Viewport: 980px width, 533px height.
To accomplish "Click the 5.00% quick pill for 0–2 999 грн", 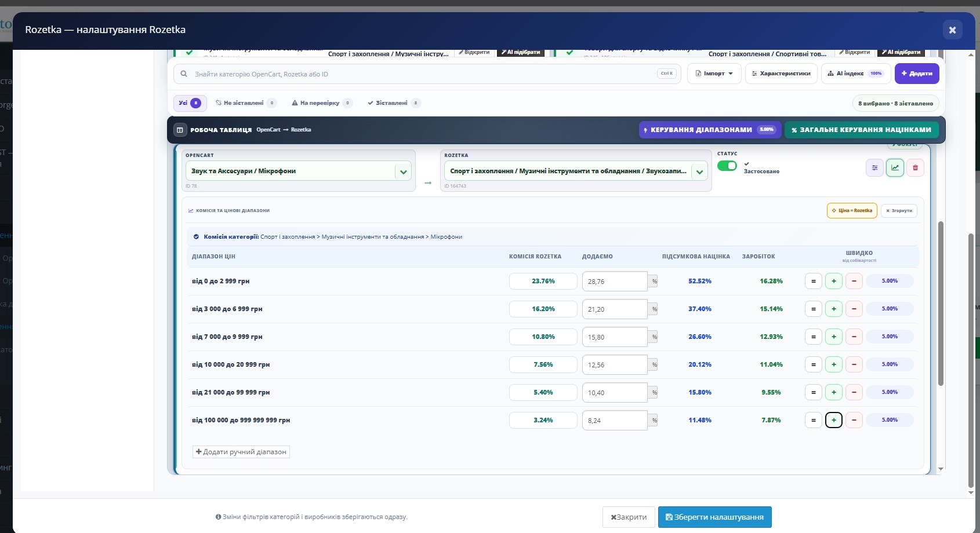I will click(x=890, y=281).
